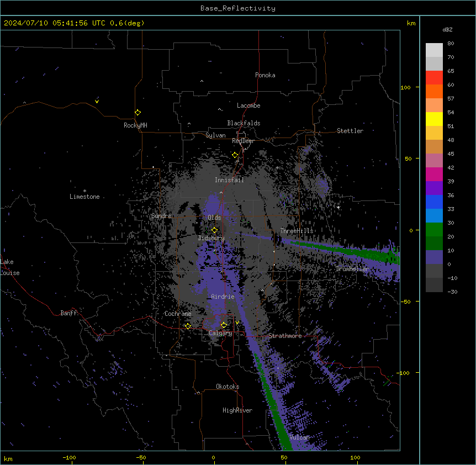
Task: Click the yellow V marker east of Calgary
Action: [237, 323]
